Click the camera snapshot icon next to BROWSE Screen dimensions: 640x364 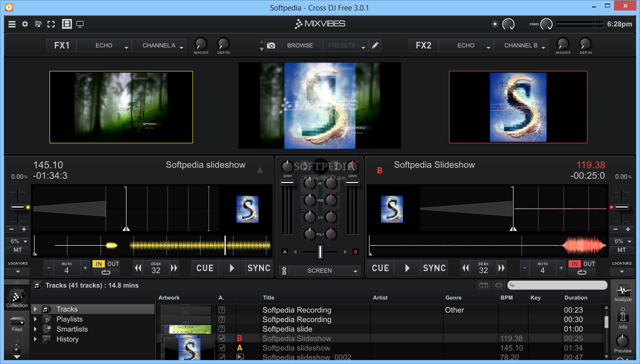(271, 45)
